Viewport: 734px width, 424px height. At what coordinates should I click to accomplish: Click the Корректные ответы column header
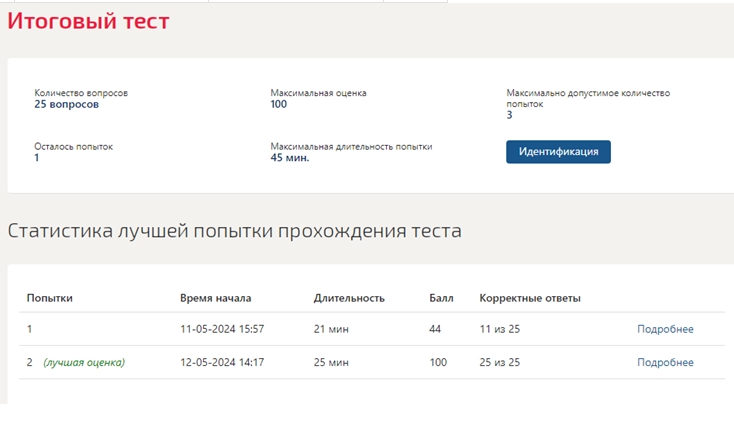tap(530, 298)
